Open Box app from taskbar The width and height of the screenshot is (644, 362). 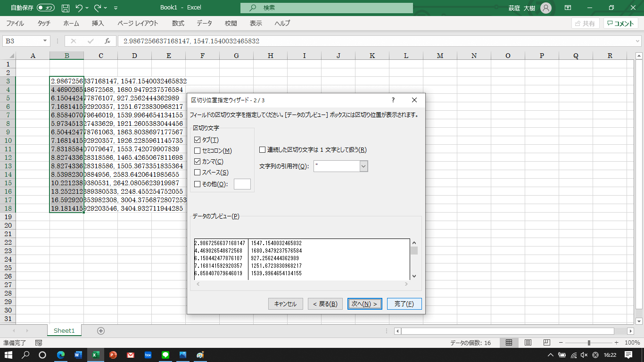[x=148, y=355]
